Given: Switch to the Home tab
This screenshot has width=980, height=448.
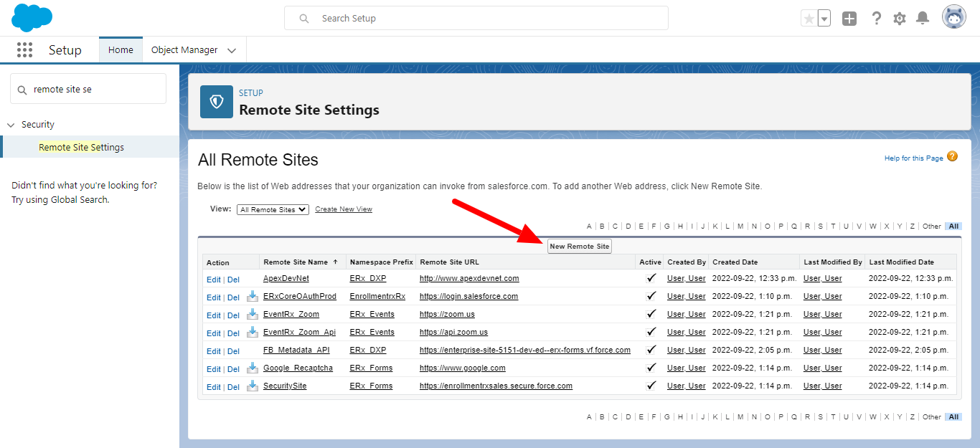Looking at the screenshot, I should (x=121, y=50).
